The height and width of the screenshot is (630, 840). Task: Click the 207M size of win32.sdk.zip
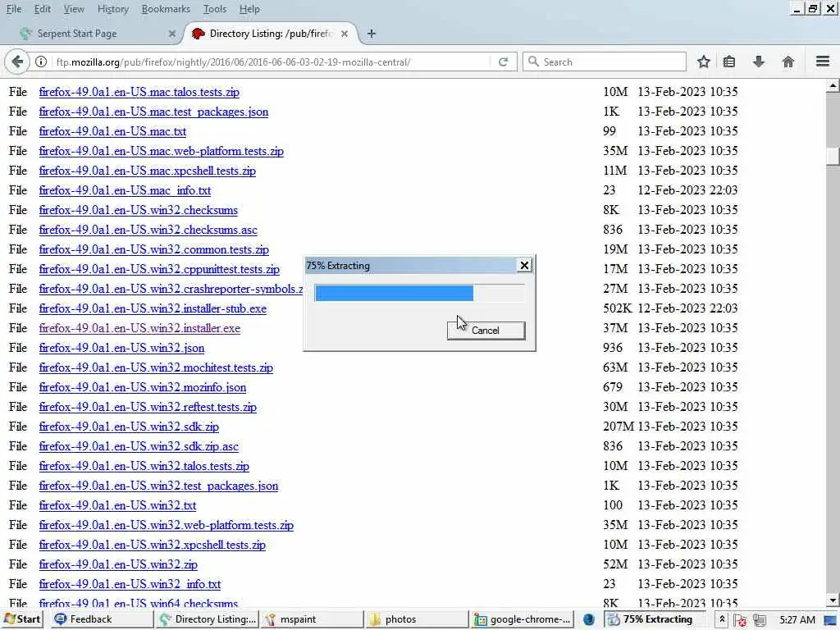click(x=619, y=427)
